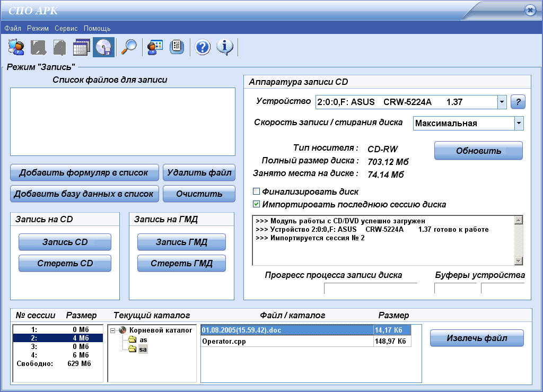Select the CD recording mode icon
The height and width of the screenshot is (392, 543).
[103, 47]
